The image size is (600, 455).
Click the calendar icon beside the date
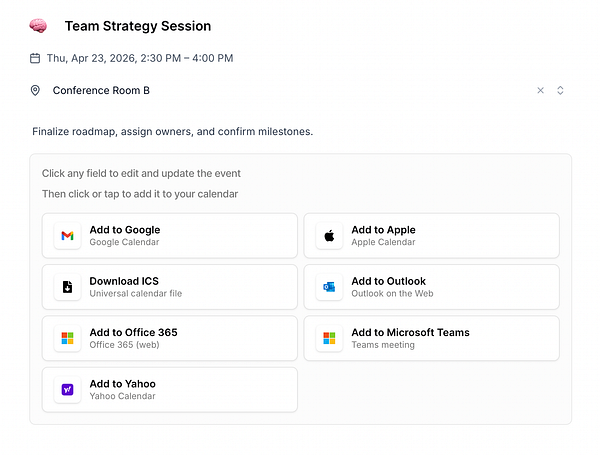point(36,58)
